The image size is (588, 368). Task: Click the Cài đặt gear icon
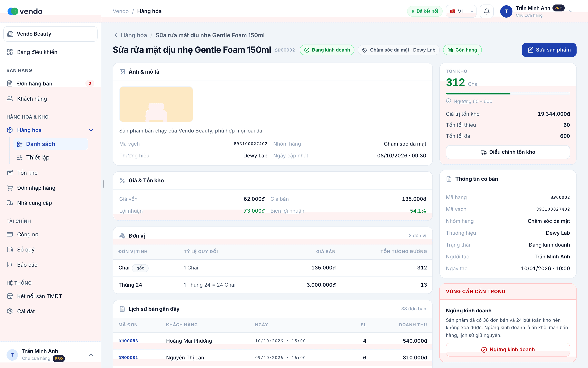[10, 311]
